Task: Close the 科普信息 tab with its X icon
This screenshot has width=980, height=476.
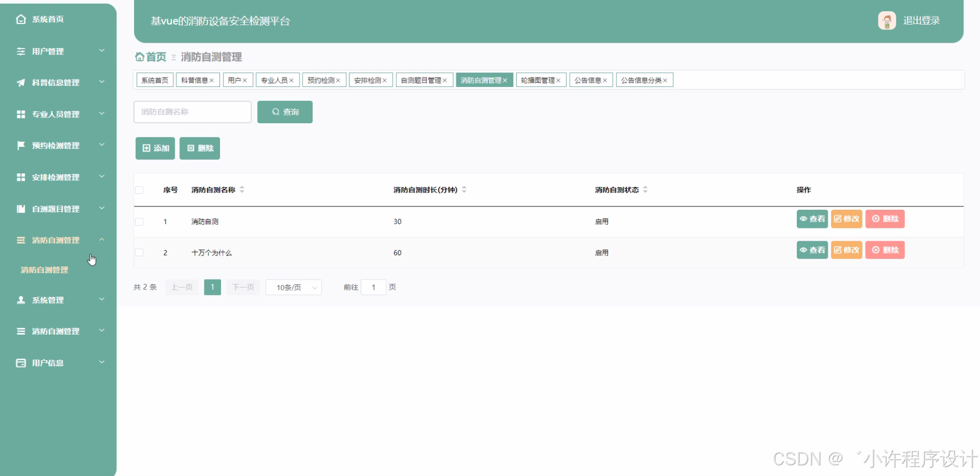Action: tap(212, 81)
